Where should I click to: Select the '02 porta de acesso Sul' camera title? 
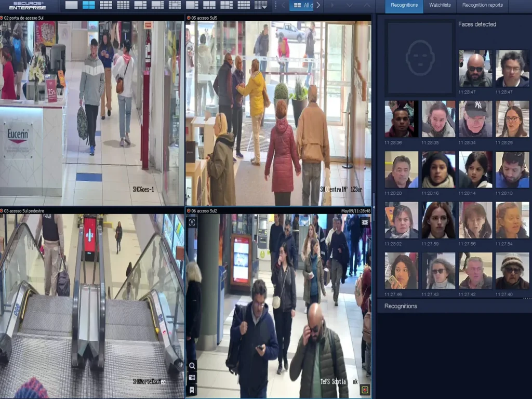(24, 18)
